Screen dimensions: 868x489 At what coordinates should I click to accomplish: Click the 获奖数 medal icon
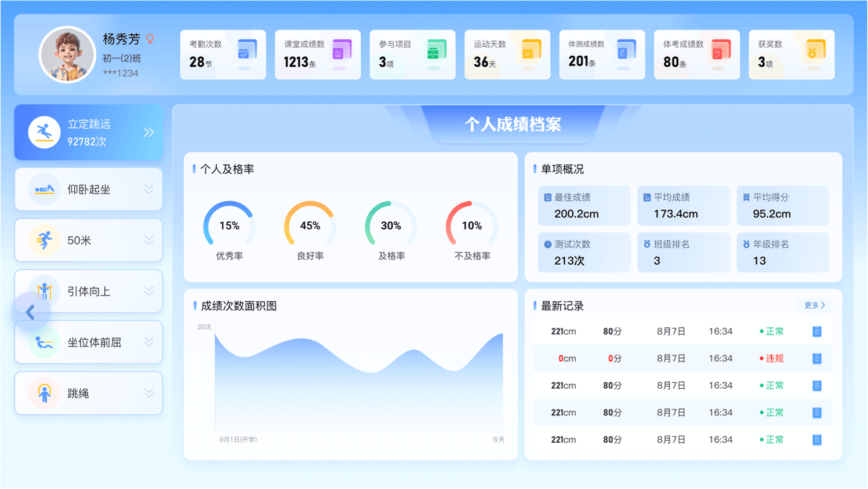pyautogui.click(x=815, y=51)
